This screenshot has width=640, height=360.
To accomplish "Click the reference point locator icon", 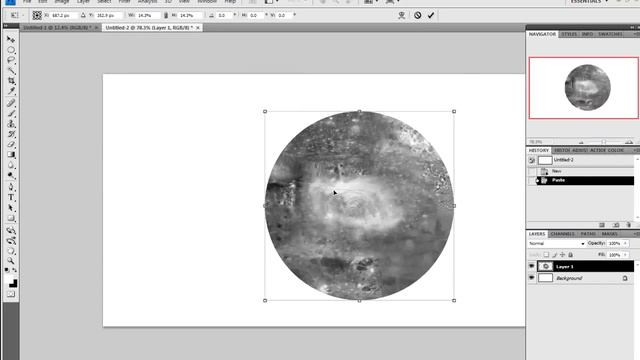I will click(x=37, y=15).
